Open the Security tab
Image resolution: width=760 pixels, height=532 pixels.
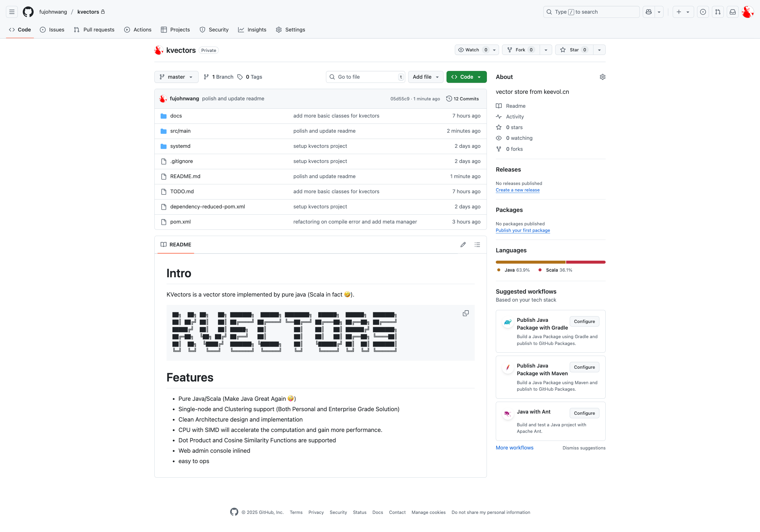pyautogui.click(x=214, y=30)
